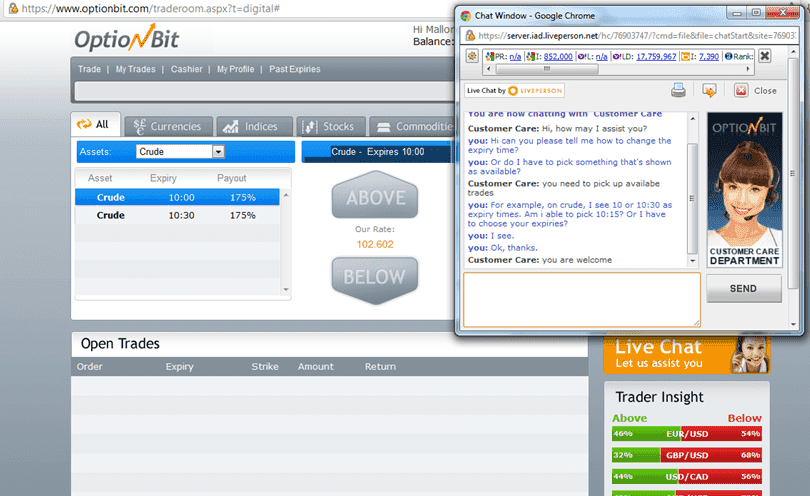Click the Close text in chat window
The height and width of the screenshot is (496, 810).
[x=765, y=90]
